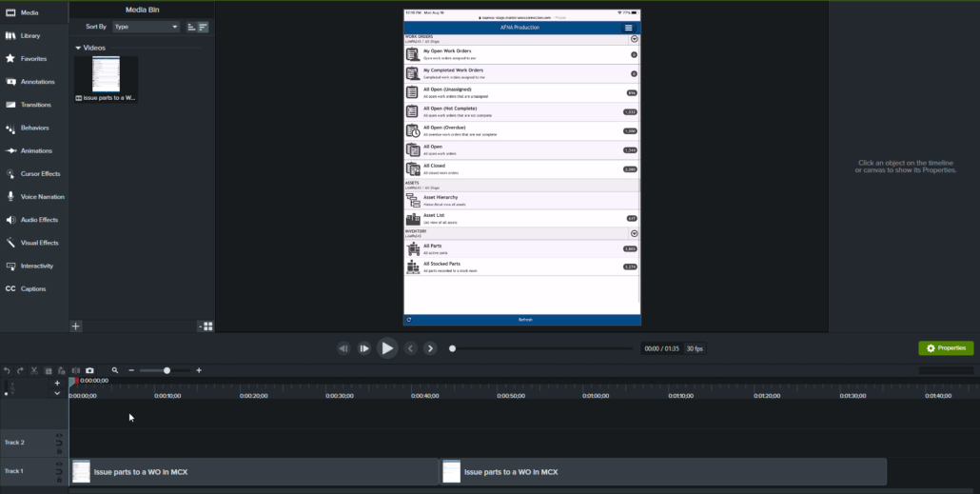Toggle Track 2 visibility eye
980x494 pixels.
[x=59, y=435]
